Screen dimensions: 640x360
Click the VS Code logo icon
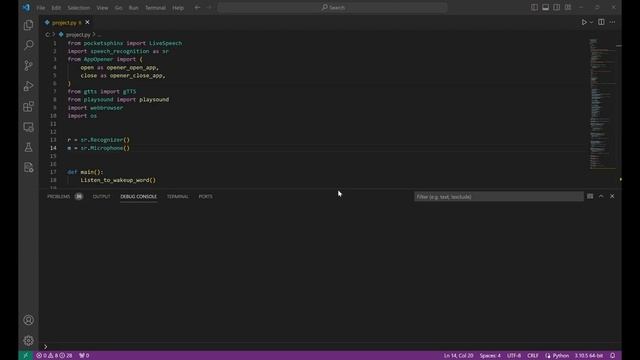click(x=27, y=7)
